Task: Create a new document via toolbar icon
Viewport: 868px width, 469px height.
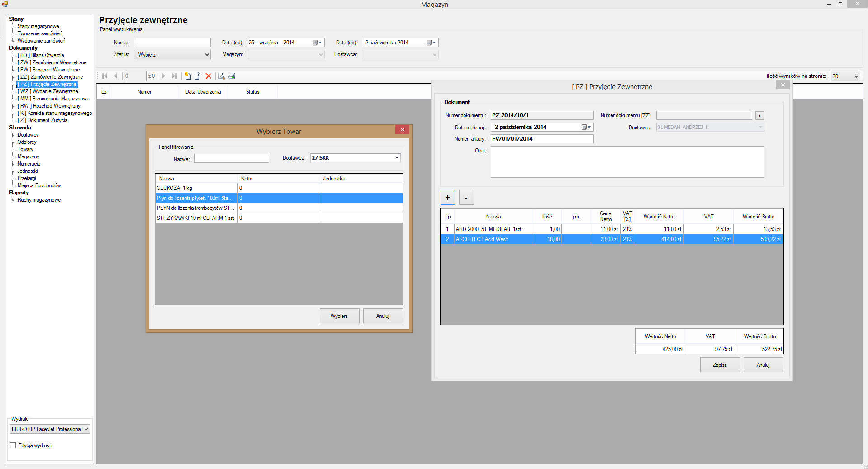Action: [x=187, y=76]
